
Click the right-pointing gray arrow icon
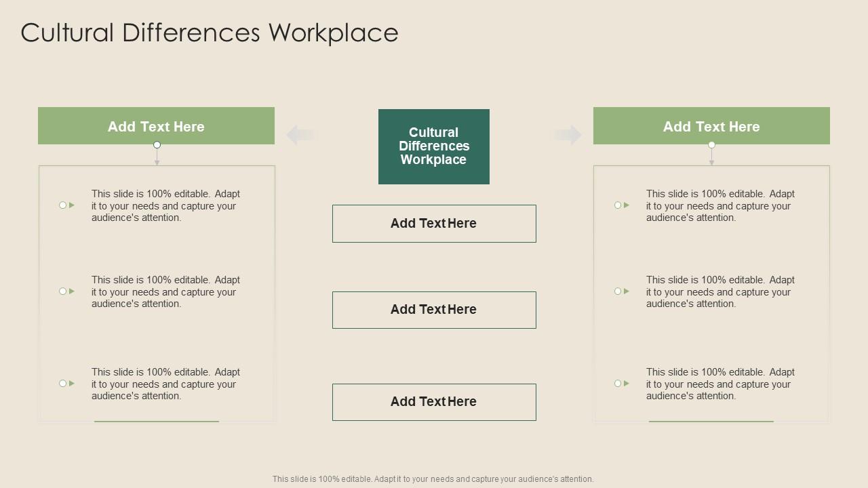[569, 134]
